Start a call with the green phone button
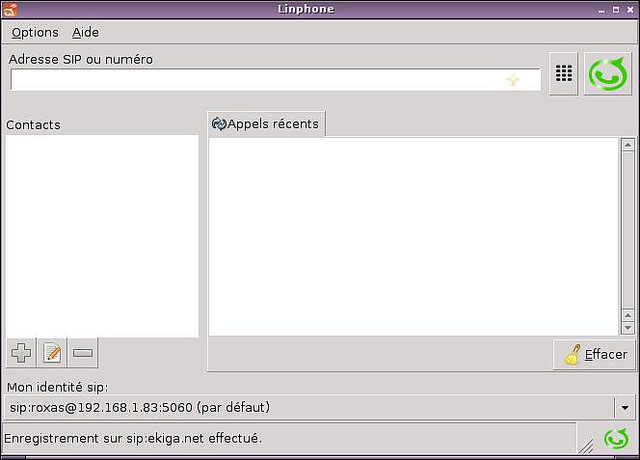The height and width of the screenshot is (460, 640). pos(607,74)
